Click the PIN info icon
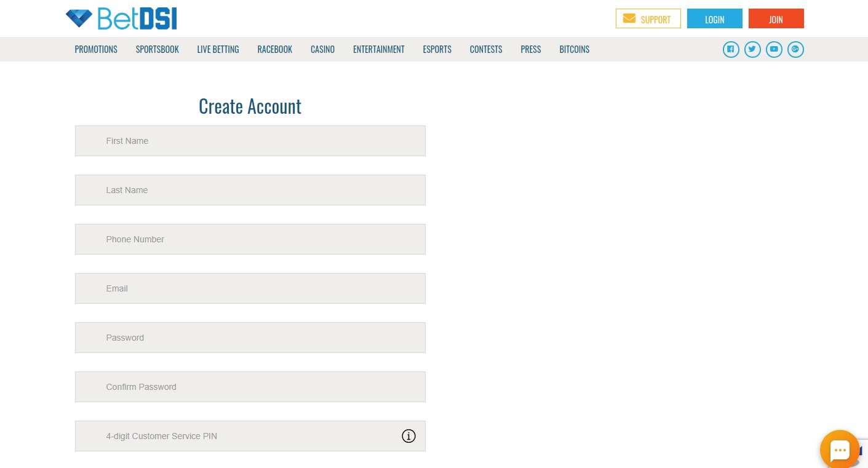This screenshot has width=868, height=468. [x=408, y=436]
